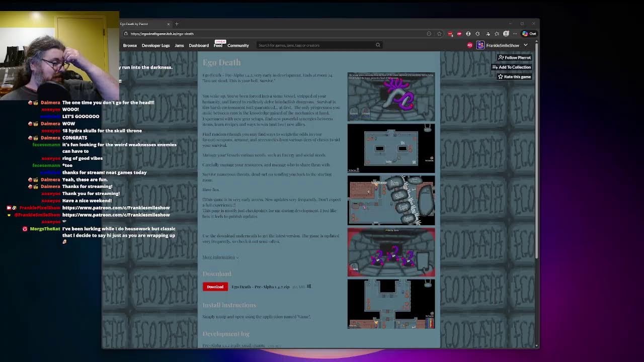
Task: Open the Feed page
Action: pos(218,45)
